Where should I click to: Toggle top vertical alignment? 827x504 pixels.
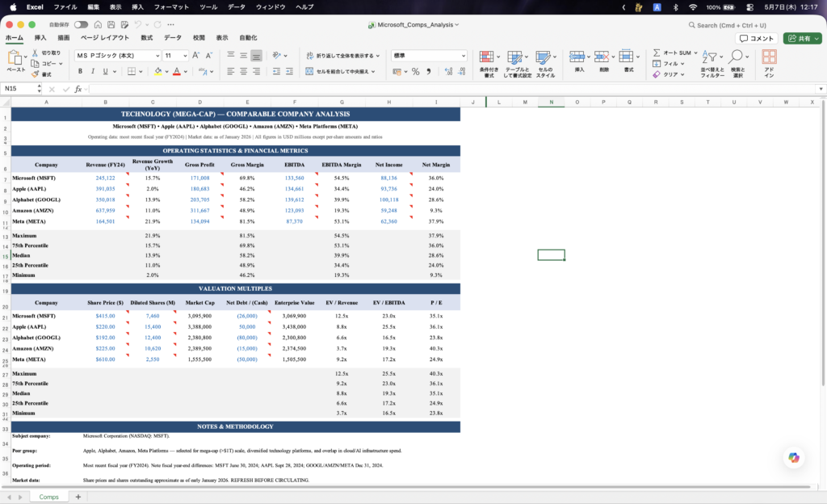[x=231, y=55]
